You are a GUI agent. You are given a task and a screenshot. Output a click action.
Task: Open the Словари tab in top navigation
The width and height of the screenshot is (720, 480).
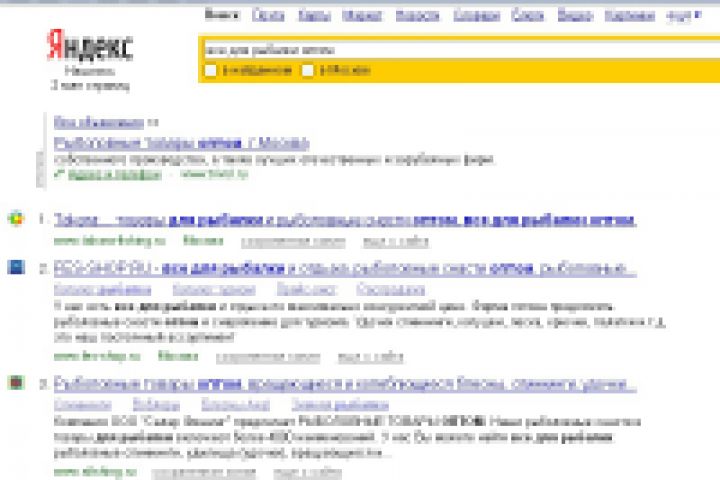[x=477, y=16]
